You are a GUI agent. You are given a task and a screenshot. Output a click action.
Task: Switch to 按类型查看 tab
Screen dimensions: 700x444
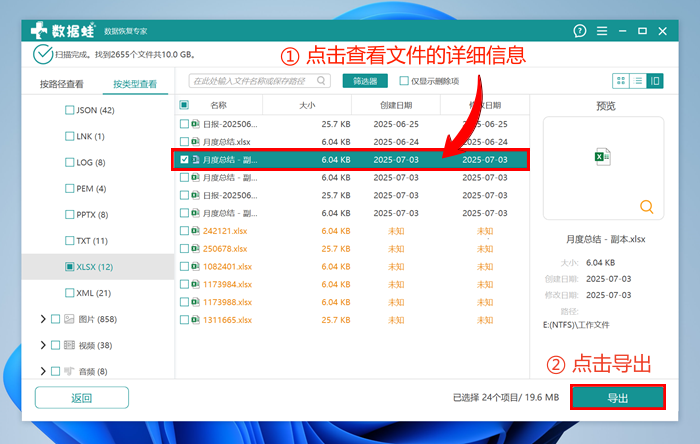click(135, 84)
